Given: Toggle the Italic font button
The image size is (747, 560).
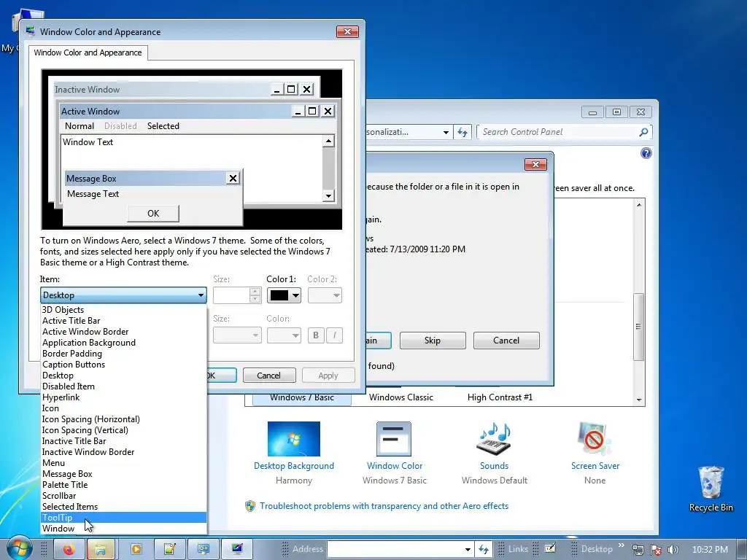Looking at the screenshot, I should 334,335.
